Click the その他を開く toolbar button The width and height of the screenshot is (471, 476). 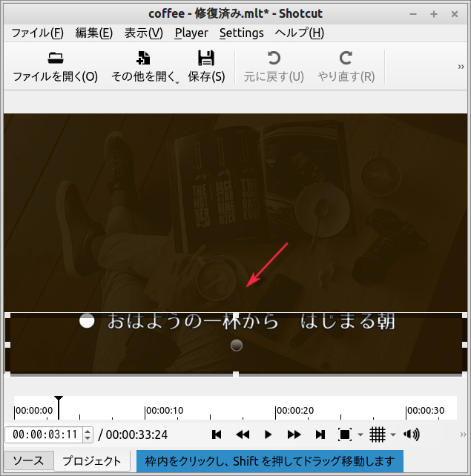tap(143, 67)
